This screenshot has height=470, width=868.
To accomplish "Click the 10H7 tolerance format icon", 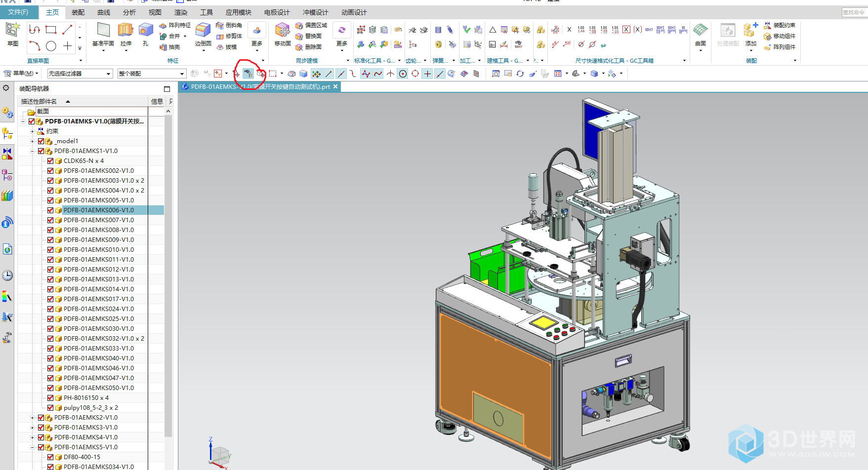I will click(x=649, y=30).
